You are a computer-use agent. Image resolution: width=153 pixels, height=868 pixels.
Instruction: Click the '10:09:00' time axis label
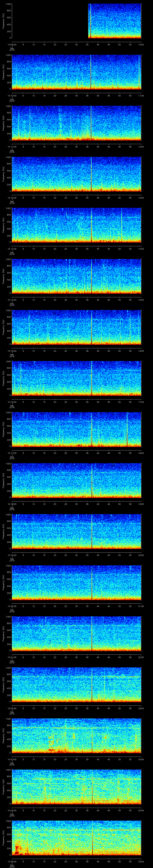coord(12,44)
